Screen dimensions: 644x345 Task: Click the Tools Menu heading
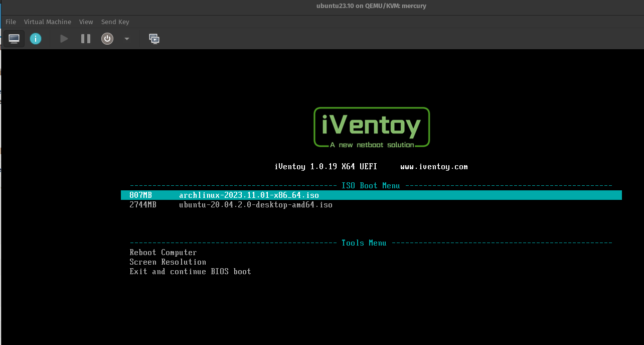[x=364, y=243]
